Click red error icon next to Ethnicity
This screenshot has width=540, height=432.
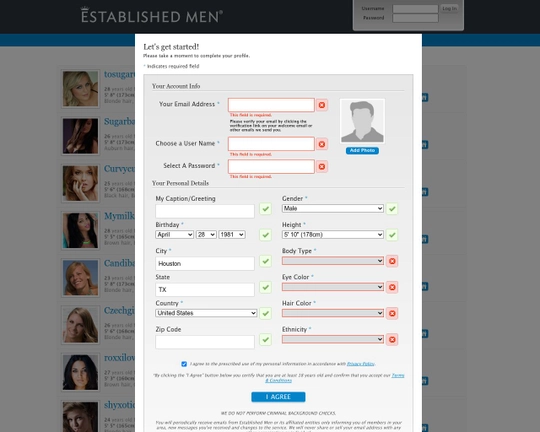click(392, 340)
